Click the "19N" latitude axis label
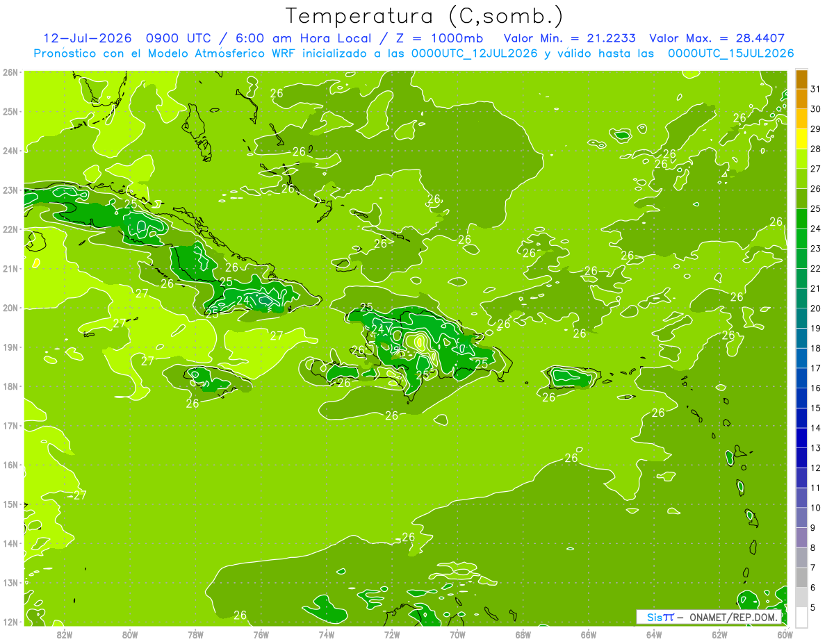Viewport: 834px width, 644px height. click(10, 347)
